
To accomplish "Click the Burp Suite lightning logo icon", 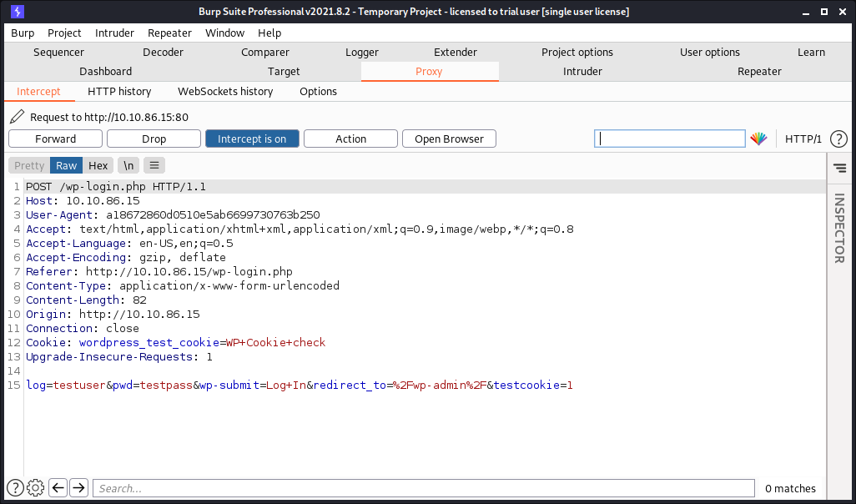I will pos(17,12).
